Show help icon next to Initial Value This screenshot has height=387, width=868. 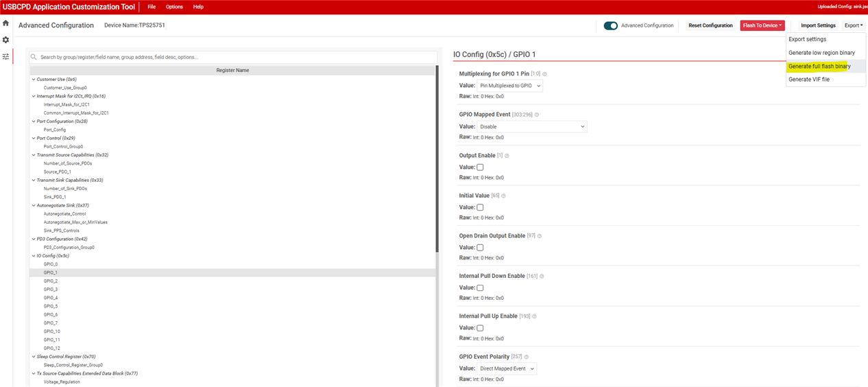[503, 196]
